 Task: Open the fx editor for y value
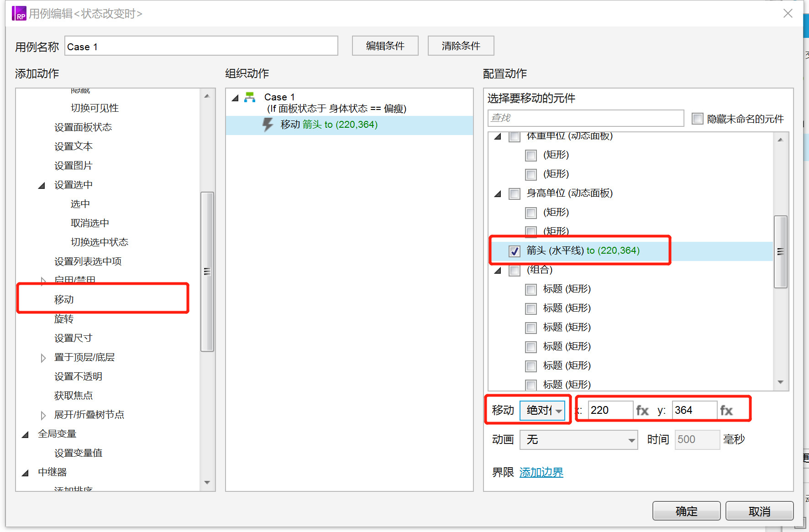726,411
